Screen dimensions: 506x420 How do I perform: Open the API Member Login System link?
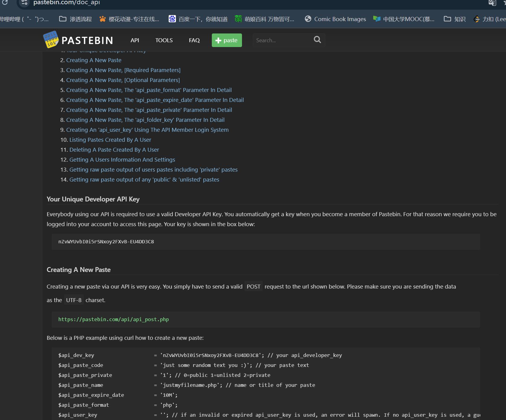tap(148, 130)
